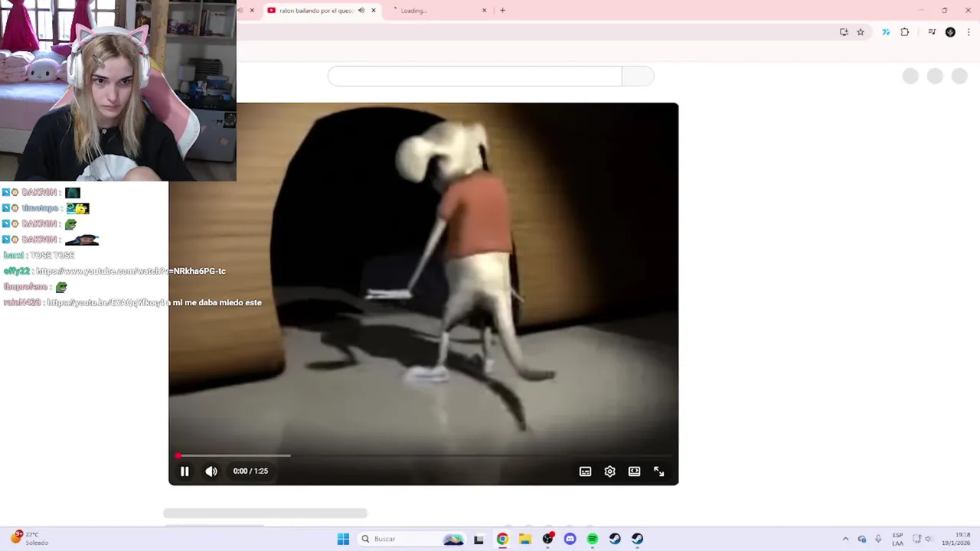Mute audio from the tab speaker icon
Viewport: 980px width, 551px height.
pyautogui.click(x=361, y=11)
